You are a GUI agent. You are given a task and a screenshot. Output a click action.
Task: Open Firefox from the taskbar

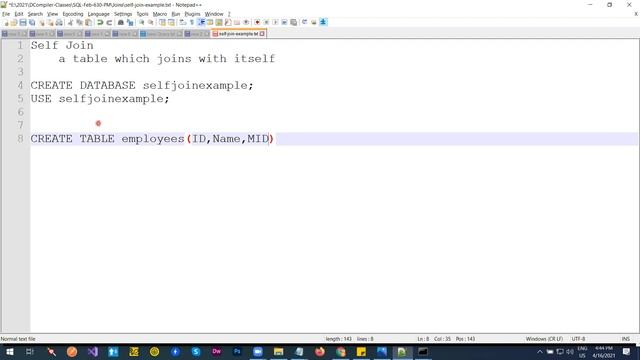[x=320, y=351]
